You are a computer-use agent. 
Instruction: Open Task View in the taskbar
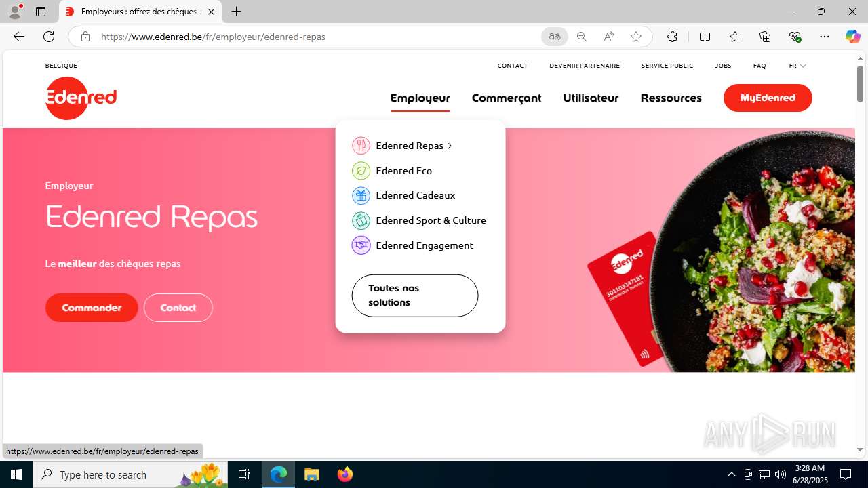tap(244, 474)
